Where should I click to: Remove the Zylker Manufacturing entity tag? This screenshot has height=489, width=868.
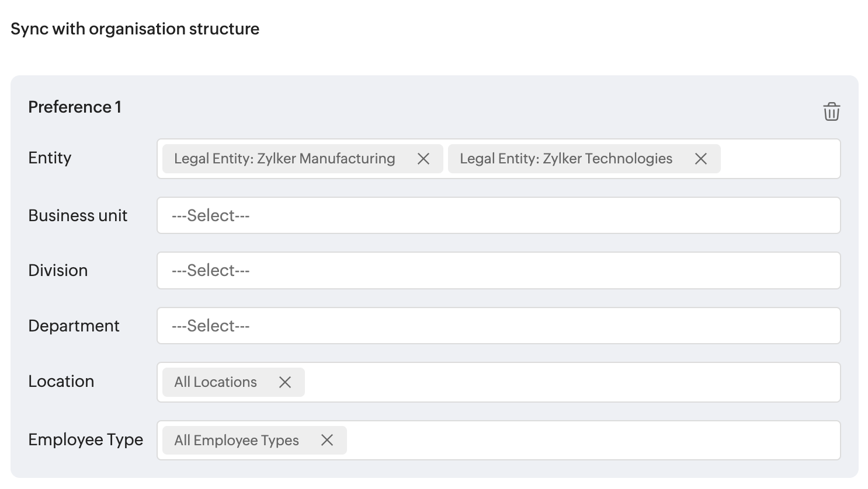(423, 159)
